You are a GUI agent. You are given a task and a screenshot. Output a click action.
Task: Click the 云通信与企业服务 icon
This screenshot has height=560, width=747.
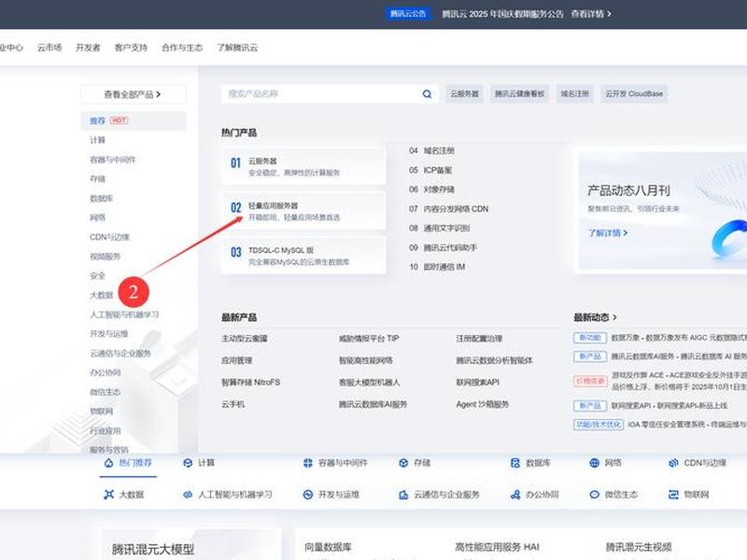point(403,495)
